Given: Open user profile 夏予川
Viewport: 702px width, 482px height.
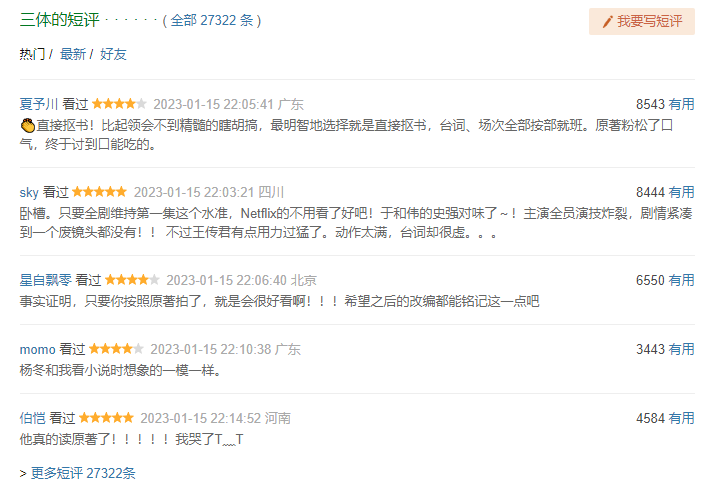Looking at the screenshot, I should coord(39,104).
